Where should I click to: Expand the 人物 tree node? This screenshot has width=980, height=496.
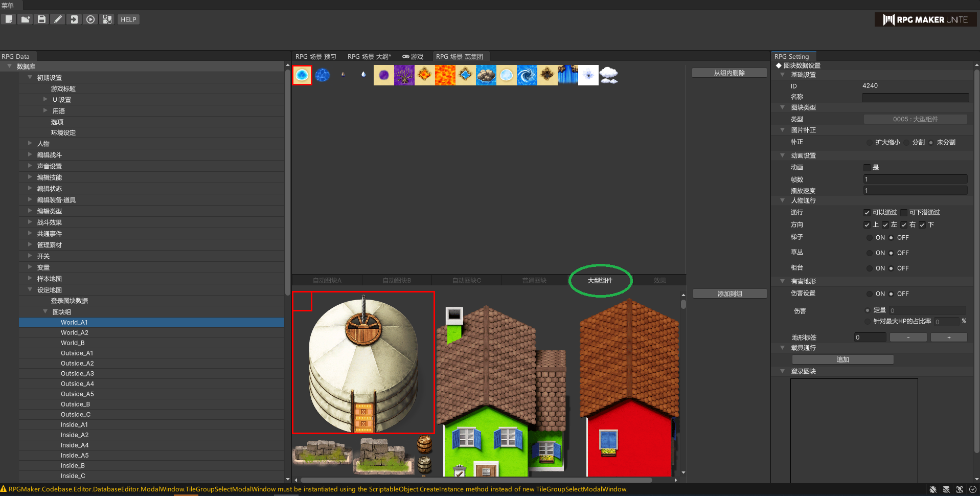tap(30, 144)
